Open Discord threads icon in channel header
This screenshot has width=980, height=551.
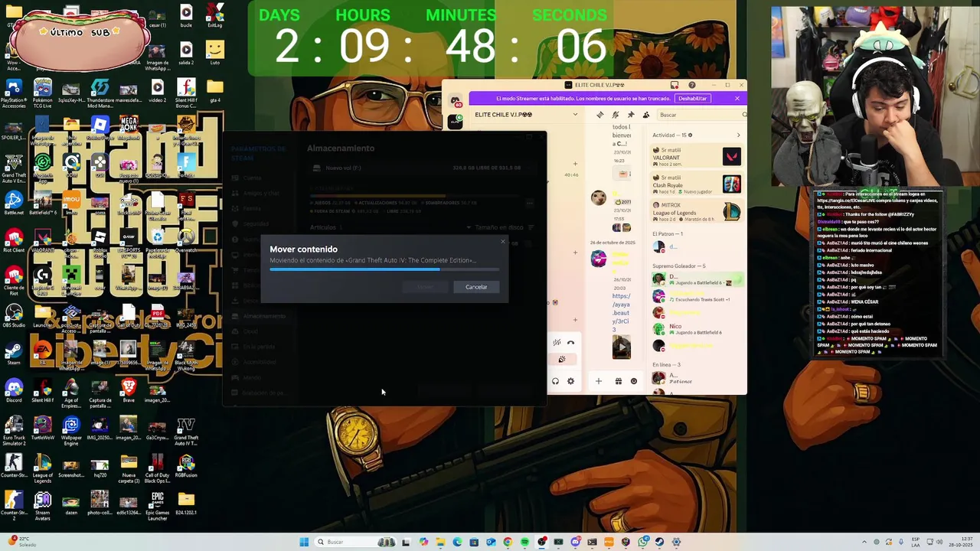(x=599, y=115)
